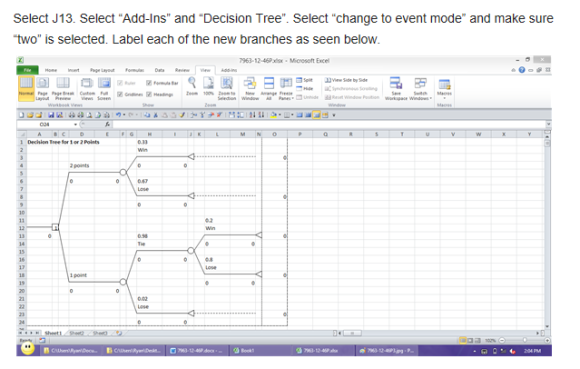Screen dimensions: 580x369
Task: Open the Macros dropdown
Action: 444,89
